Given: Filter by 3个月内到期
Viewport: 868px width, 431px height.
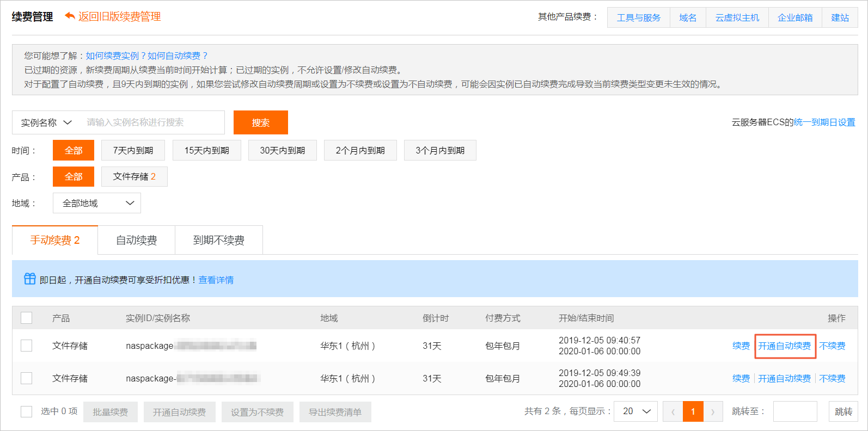Looking at the screenshot, I should click(441, 150).
